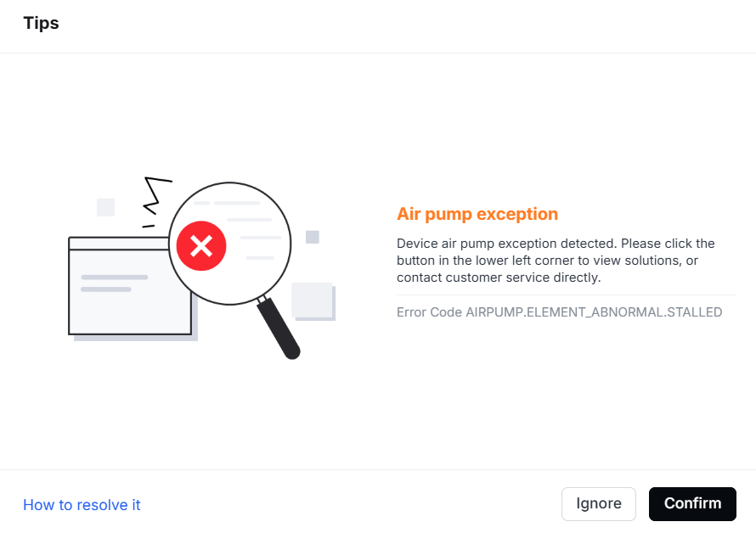
Task: Click the small gray square above the window
Action: (105, 207)
